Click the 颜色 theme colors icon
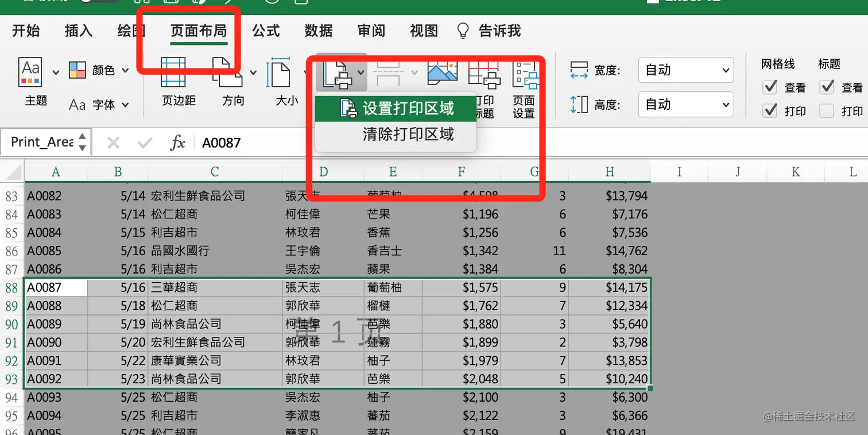This screenshot has height=435, width=868. (77, 70)
